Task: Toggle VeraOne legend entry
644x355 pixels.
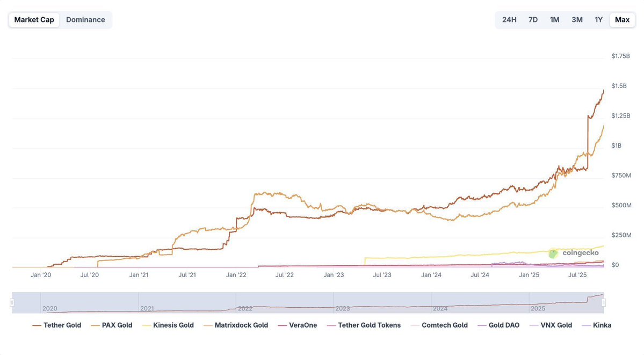Action: click(298, 325)
